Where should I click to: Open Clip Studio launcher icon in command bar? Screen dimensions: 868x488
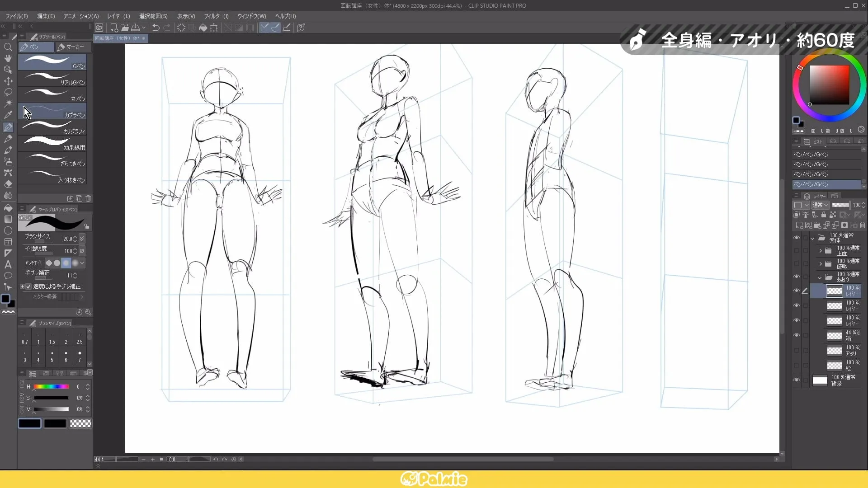point(99,28)
